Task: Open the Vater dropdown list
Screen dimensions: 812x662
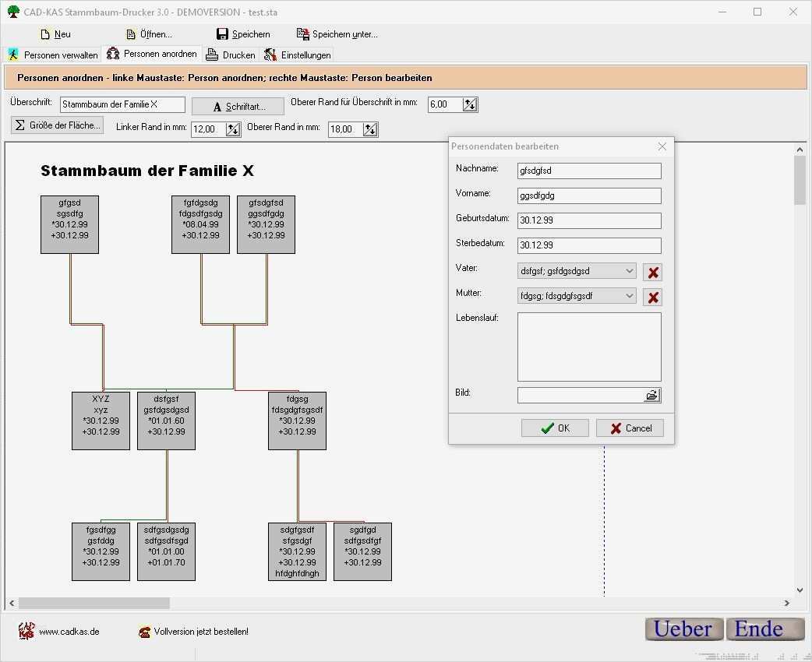Action: click(627, 270)
